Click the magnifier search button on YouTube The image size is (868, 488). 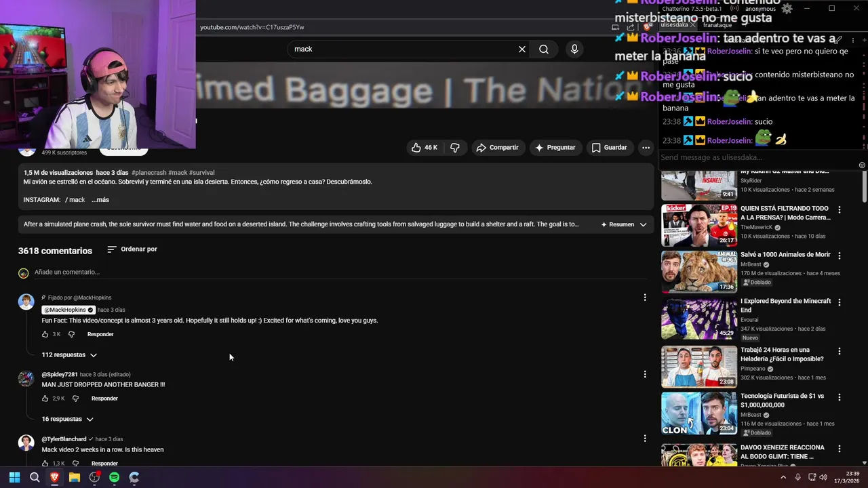coord(544,49)
